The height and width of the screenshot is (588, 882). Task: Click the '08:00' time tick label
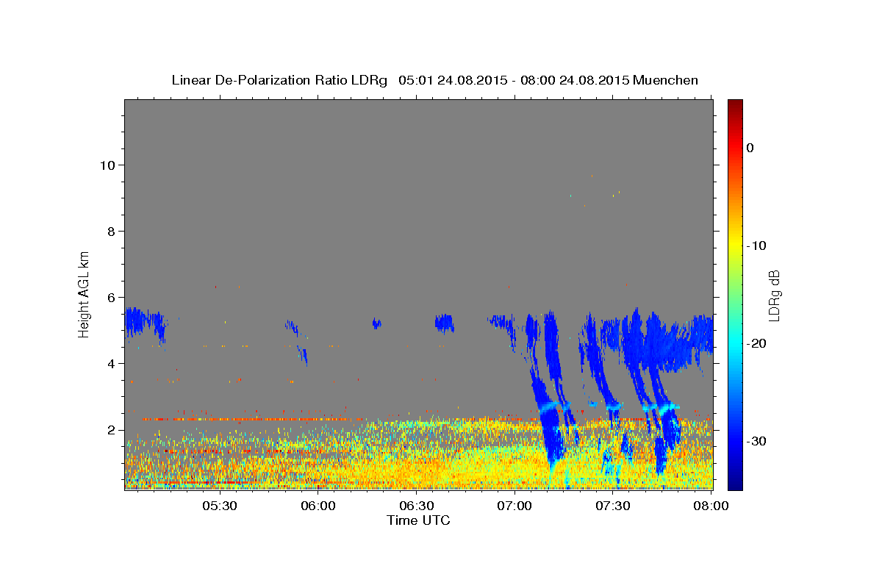tap(711, 506)
